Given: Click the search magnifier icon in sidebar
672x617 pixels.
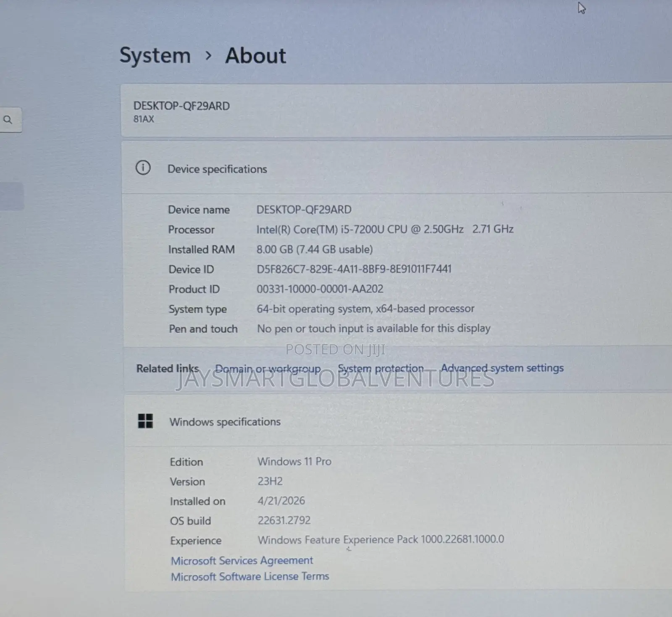Looking at the screenshot, I should (x=8, y=120).
